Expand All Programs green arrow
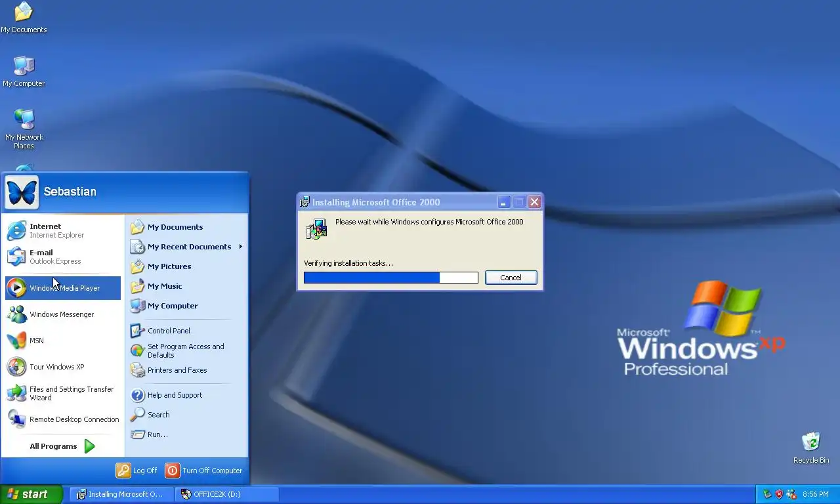840x504 pixels. click(x=90, y=446)
